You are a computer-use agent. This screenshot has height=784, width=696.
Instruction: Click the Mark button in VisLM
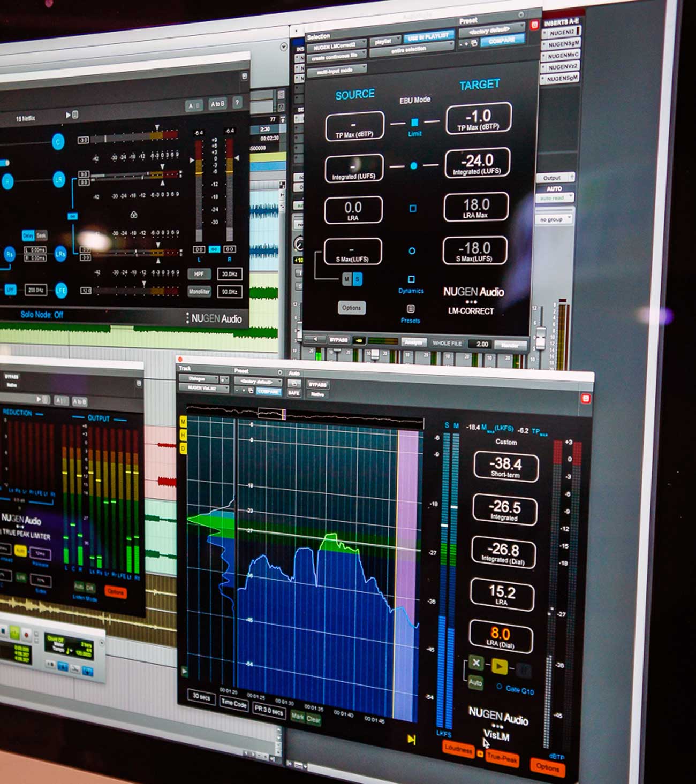click(298, 717)
